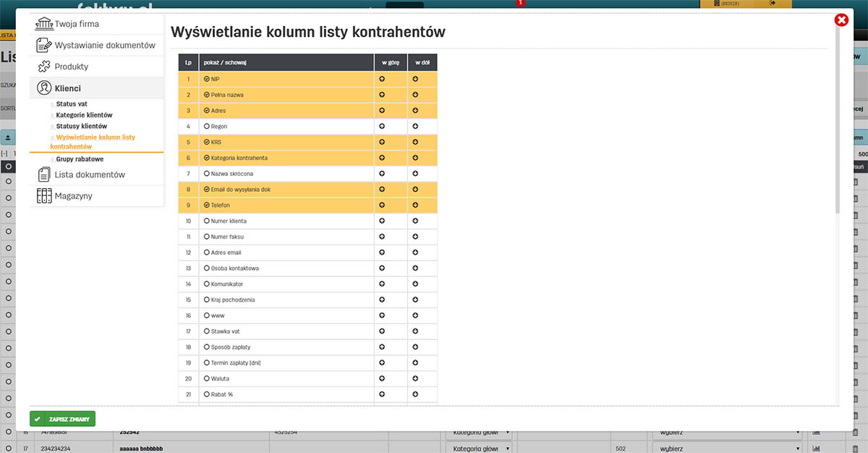Expand the Kategoria głów selector on row 17
Image resolution: width=868 pixels, height=453 pixels.
point(479,447)
